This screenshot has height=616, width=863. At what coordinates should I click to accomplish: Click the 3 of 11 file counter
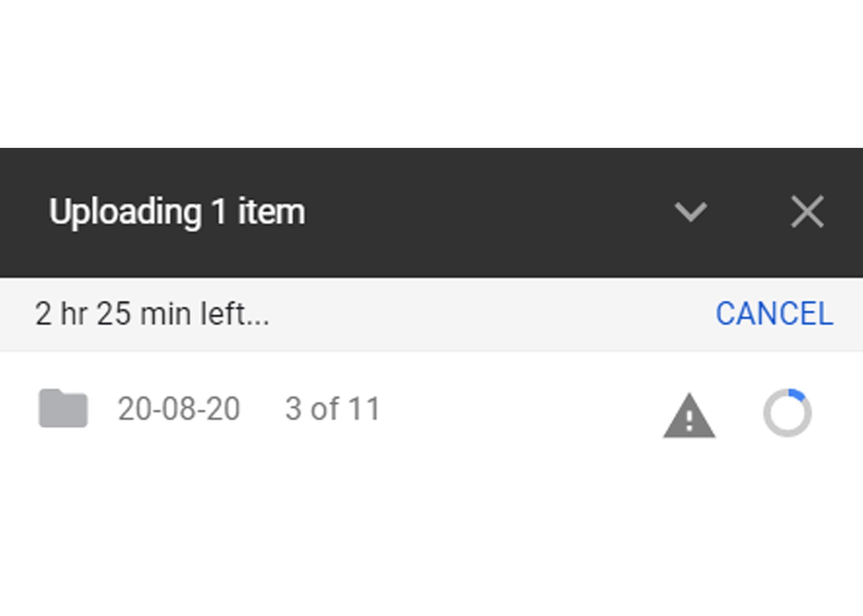(333, 409)
